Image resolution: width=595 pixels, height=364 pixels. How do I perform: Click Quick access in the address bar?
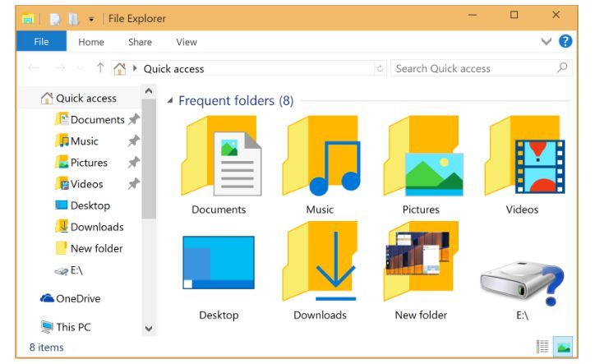[173, 69]
